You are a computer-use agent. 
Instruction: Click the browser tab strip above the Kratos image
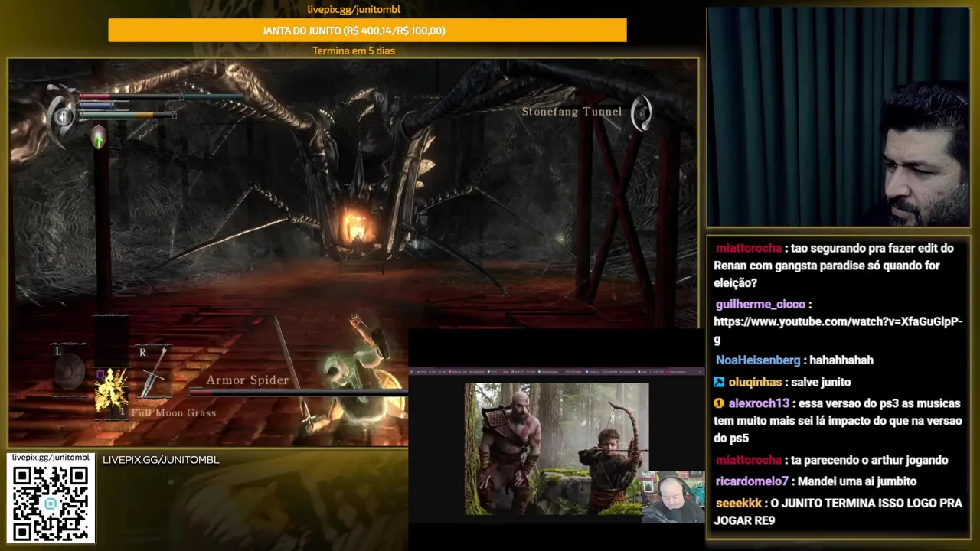pos(557,372)
